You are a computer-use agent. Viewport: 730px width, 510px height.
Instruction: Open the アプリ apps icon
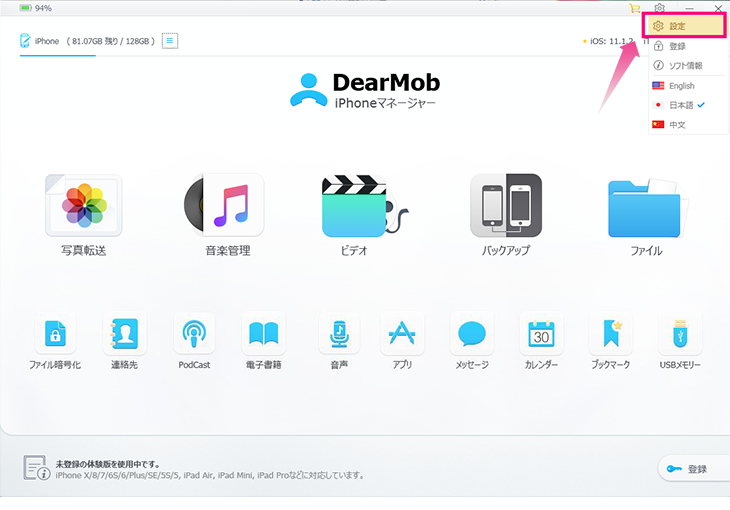[402, 333]
